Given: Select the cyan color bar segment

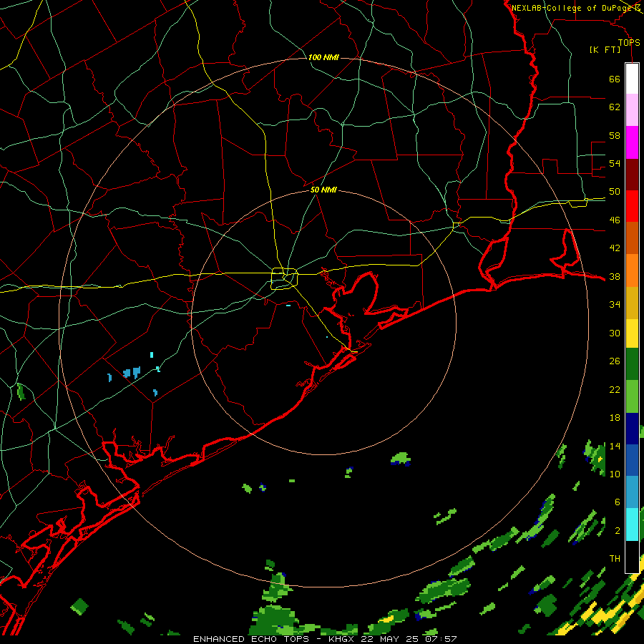Looking at the screenshot, I should pyautogui.click(x=632, y=525).
